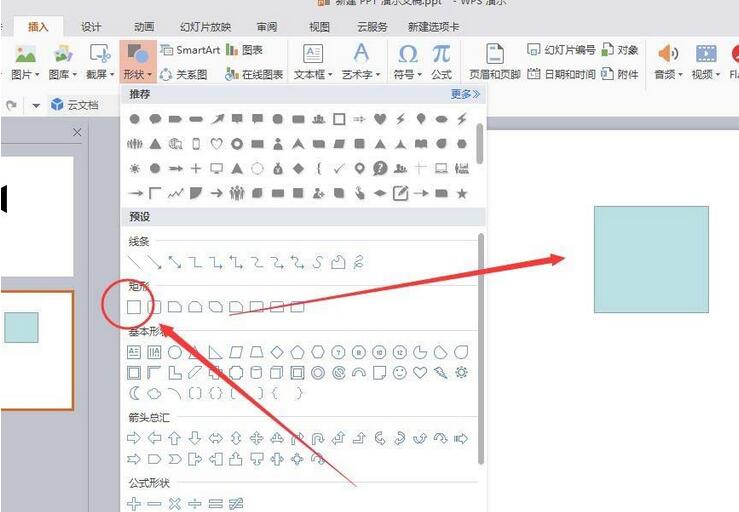
Task: Open the 艺术字 WordArt dropdown
Action: click(x=361, y=62)
